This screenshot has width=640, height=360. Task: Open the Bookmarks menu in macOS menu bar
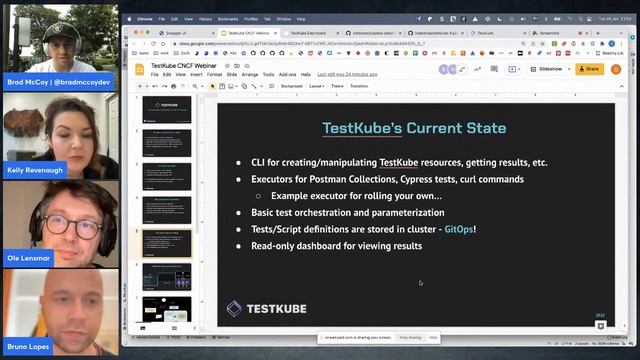[x=228, y=19]
